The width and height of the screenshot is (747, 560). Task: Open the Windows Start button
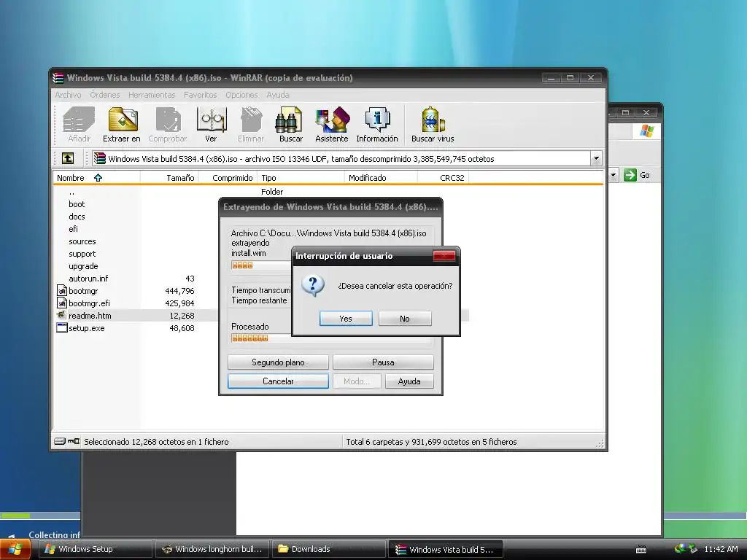[15, 549]
